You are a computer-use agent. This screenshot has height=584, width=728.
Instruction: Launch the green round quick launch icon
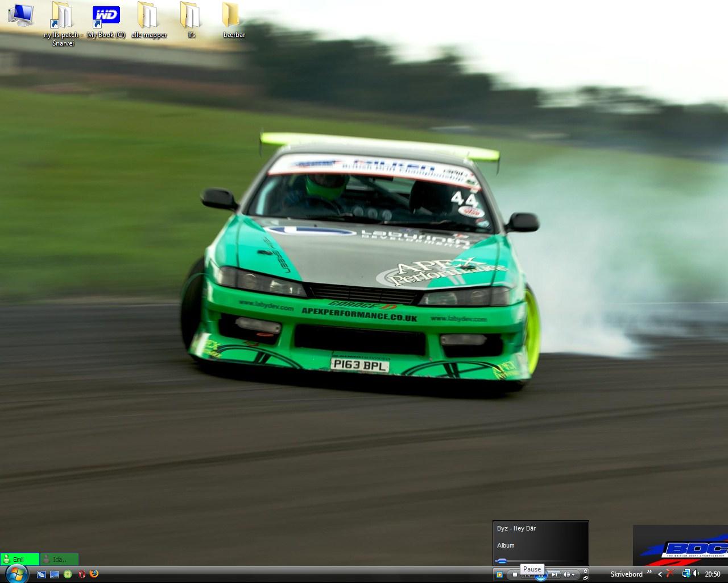coord(68,575)
